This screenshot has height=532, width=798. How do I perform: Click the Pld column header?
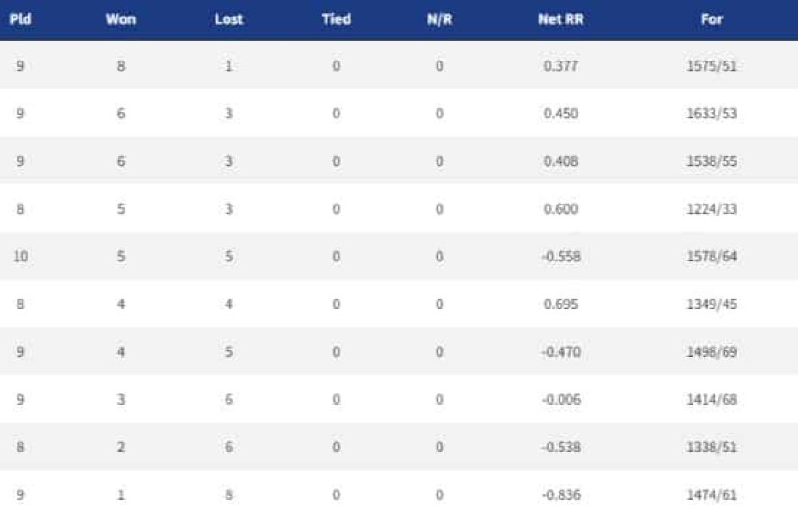(x=20, y=19)
